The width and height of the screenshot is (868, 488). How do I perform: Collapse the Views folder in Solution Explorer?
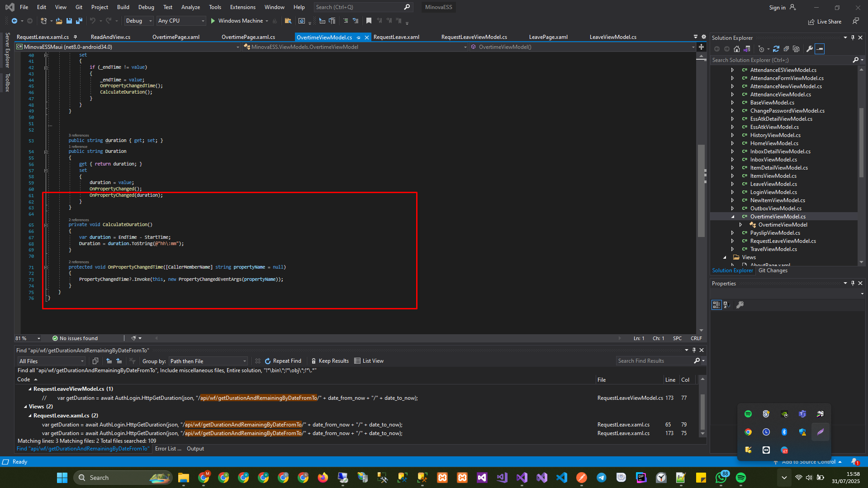point(725,257)
